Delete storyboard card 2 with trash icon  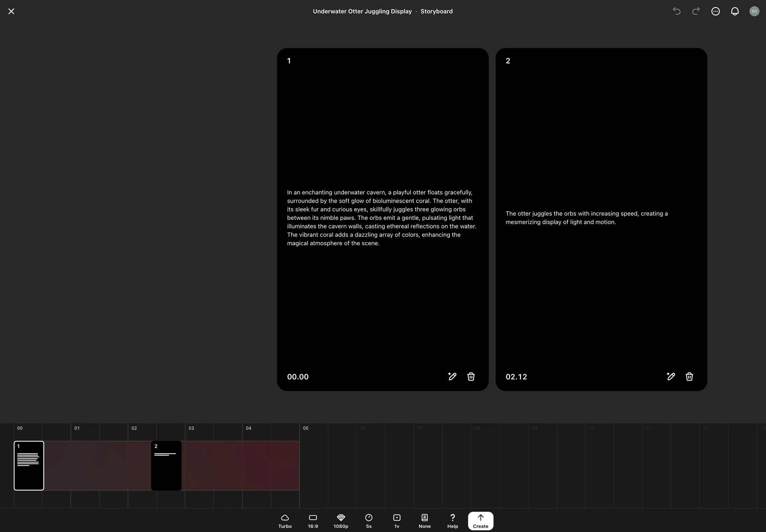click(x=689, y=376)
